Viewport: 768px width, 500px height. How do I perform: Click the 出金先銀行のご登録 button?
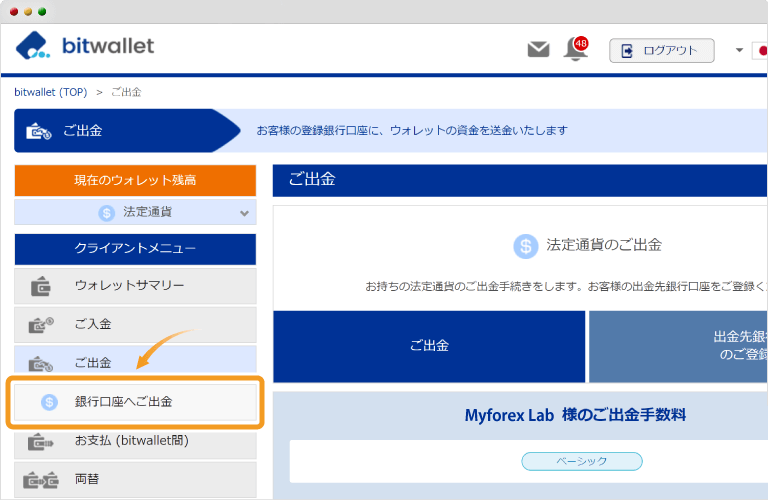(x=678, y=346)
